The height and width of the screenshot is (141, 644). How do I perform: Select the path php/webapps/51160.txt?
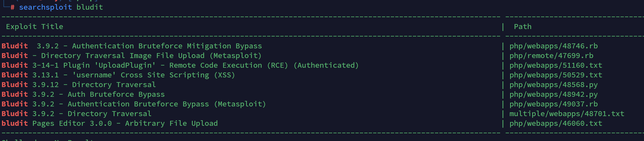point(556,65)
